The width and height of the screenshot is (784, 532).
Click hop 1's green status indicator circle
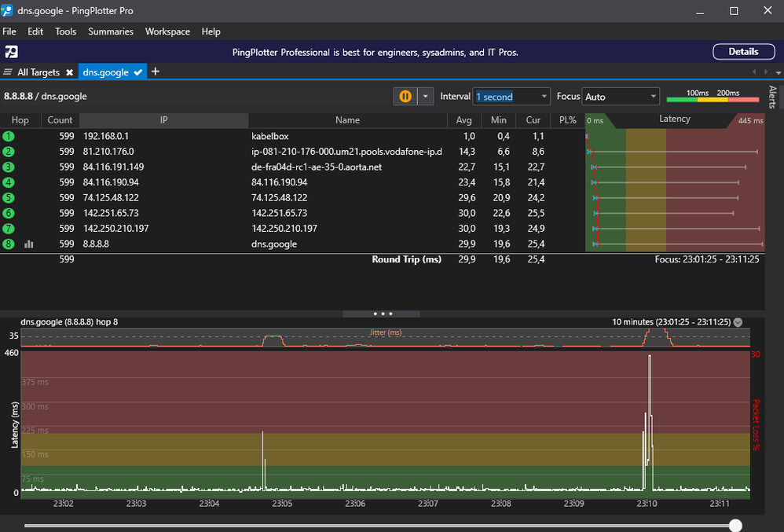pos(7,135)
